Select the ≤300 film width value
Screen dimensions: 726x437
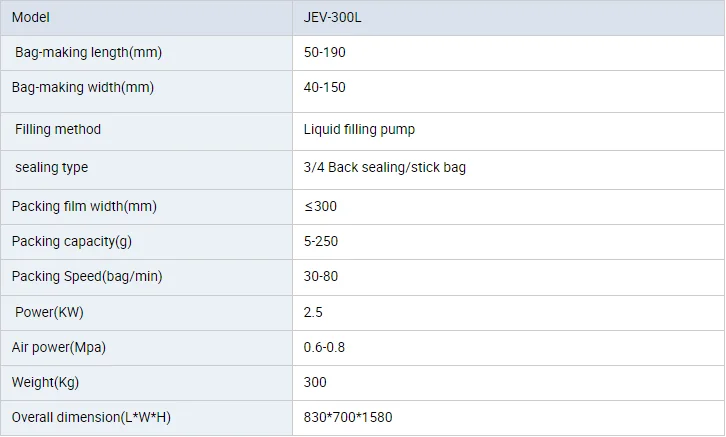321,206
